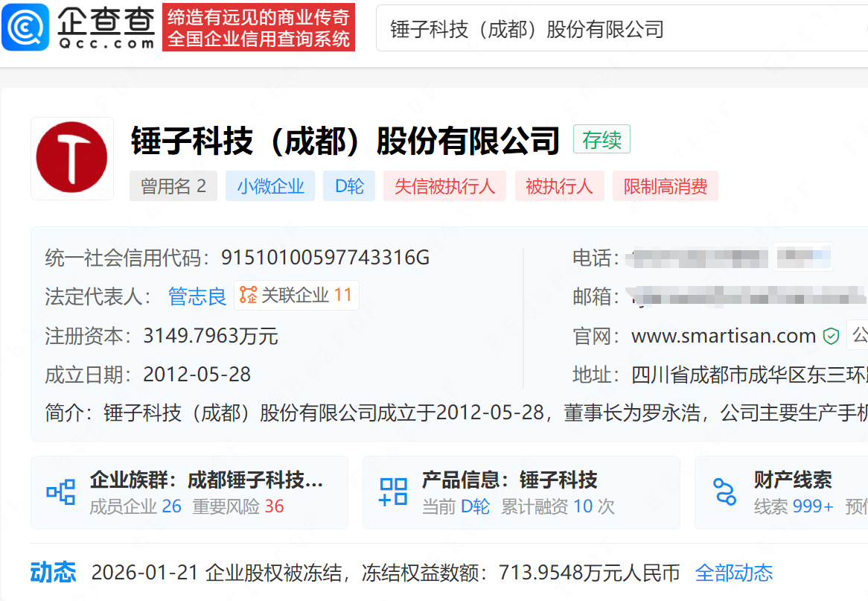The width and height of the screenshot is (868, 601).
Task: Click the property clues icon
Action: click(x=724, y=492)
